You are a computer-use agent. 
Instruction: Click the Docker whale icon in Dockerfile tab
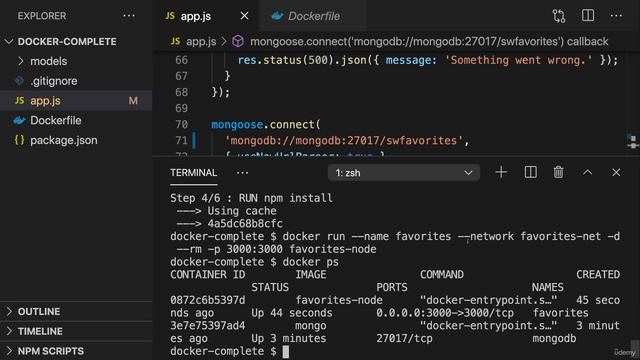click(x=278, y=16)
